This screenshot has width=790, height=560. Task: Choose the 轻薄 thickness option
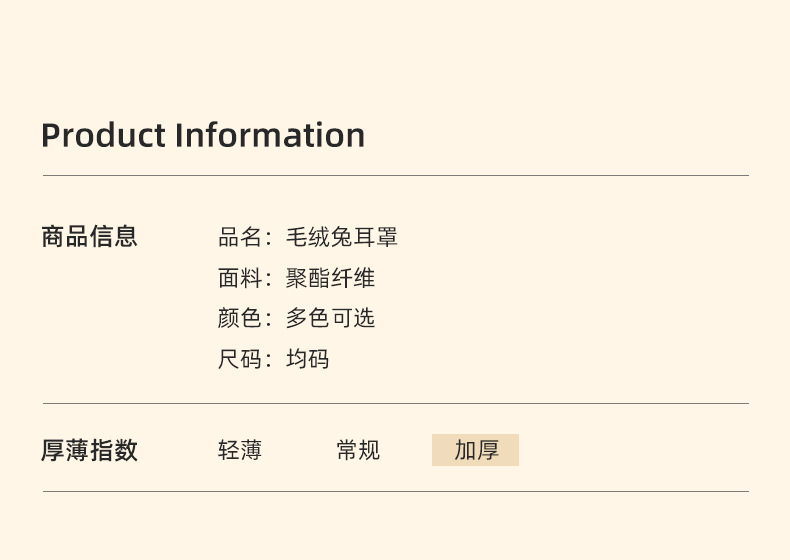240,450
